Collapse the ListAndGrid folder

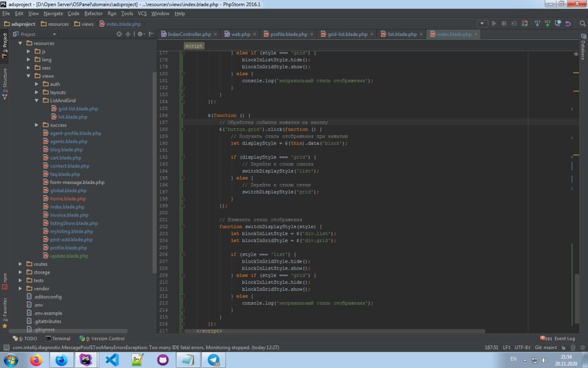coord(37,100)
